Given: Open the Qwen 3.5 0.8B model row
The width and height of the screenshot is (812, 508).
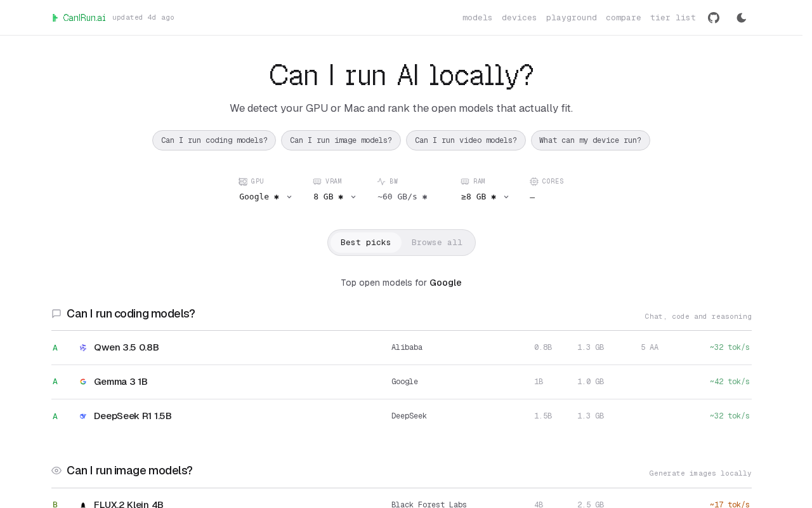Looking at the screenshot, I should point(402,347).
